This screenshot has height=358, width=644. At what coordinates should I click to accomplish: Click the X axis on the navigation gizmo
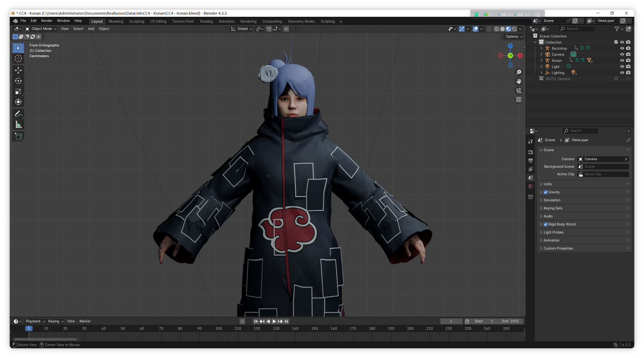tap(520, 56)
